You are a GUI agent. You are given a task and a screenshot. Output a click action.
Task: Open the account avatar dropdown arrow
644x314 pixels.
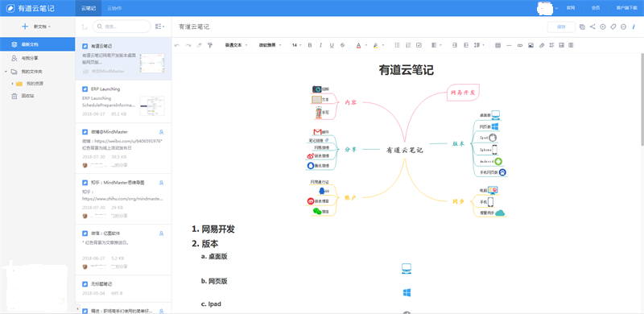(556, 8)
